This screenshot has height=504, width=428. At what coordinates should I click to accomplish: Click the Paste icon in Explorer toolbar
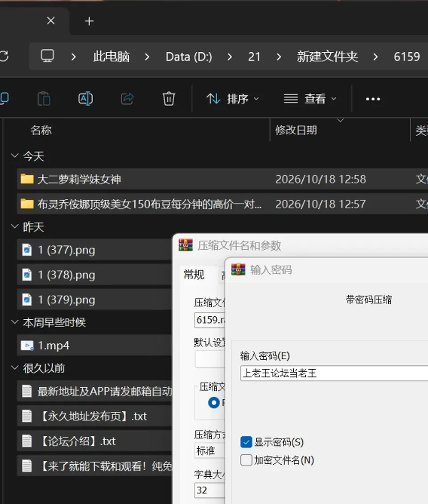[x=44, y=99]
